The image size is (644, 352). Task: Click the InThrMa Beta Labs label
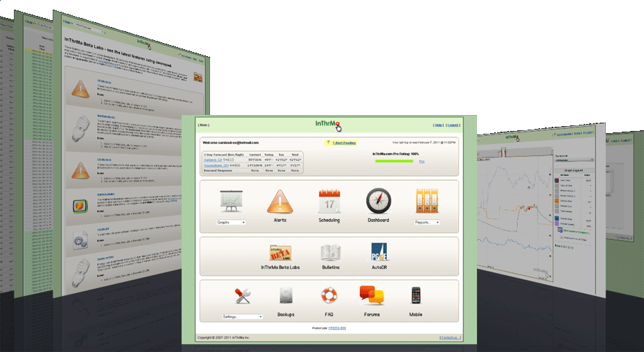tap(281, 267)
